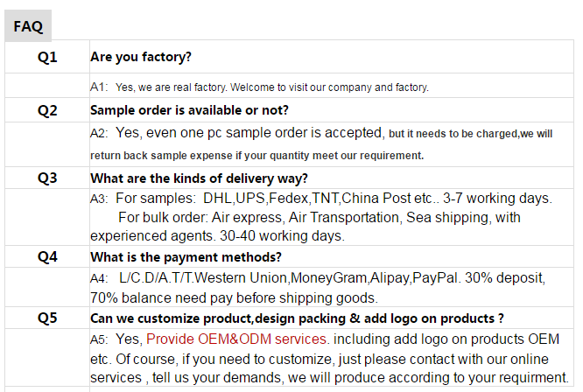Viewport: 583px width, 392px height.
Task: Click the red 'Provide OEM&ODM services' text
Action: pos(236,339)
